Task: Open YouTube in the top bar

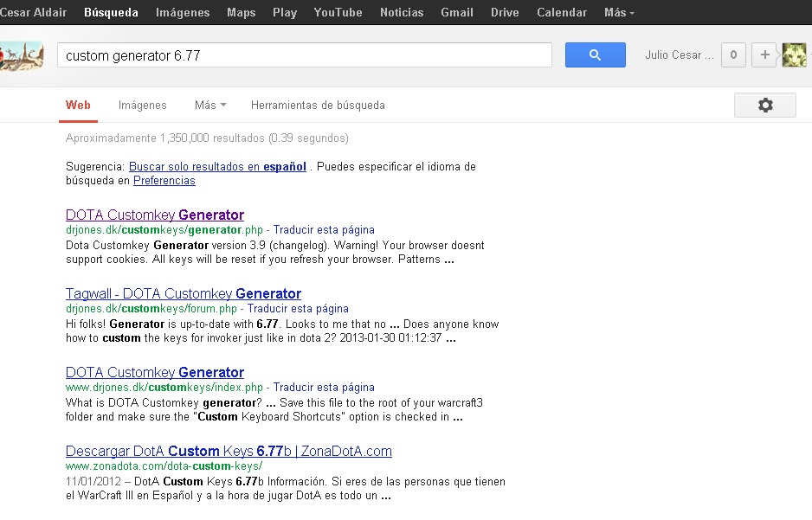Action: 338,12
